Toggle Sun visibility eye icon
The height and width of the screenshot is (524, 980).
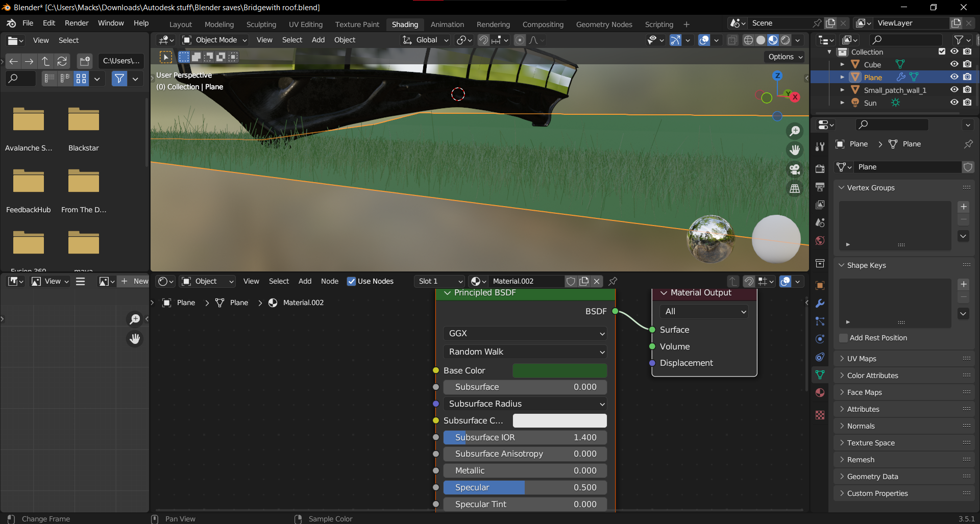954,103
